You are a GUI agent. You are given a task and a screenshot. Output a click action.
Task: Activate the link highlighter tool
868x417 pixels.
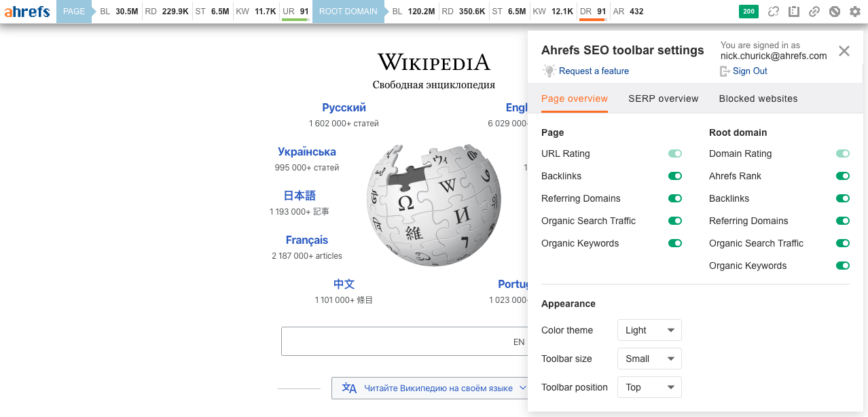[814, 12]
